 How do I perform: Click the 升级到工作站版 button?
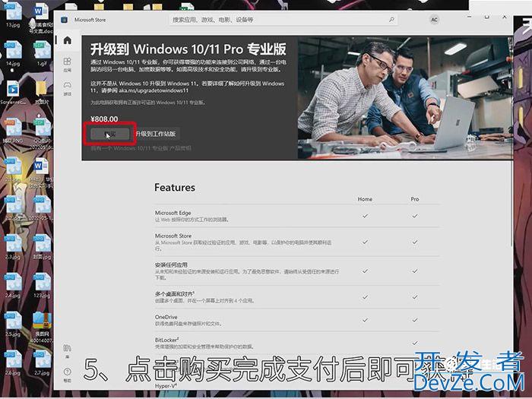tap(155, 134)
